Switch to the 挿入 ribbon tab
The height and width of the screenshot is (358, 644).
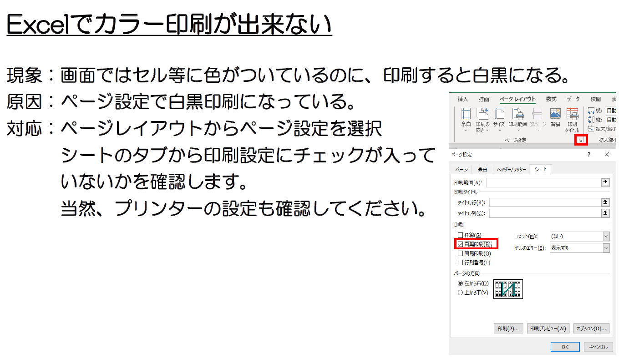(463, 99)
